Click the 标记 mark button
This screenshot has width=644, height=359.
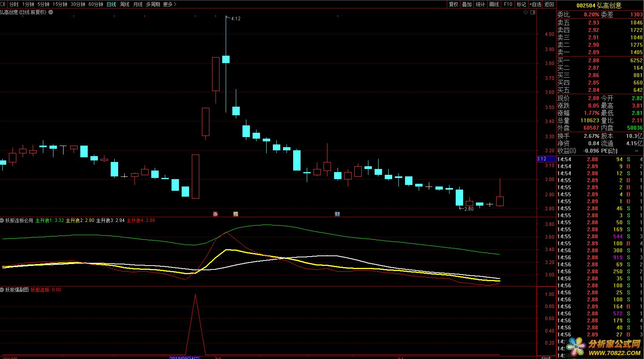point(521,4)
